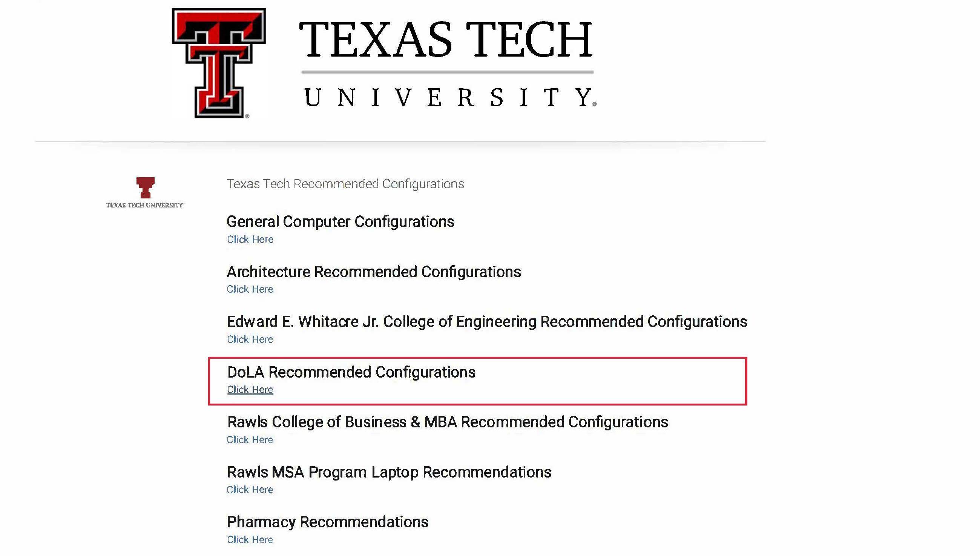Image resolution: width=980 pixels, height=556 pixels.
Task: Select the Pharmacy Recommendations heading
Action: [327, 522]
